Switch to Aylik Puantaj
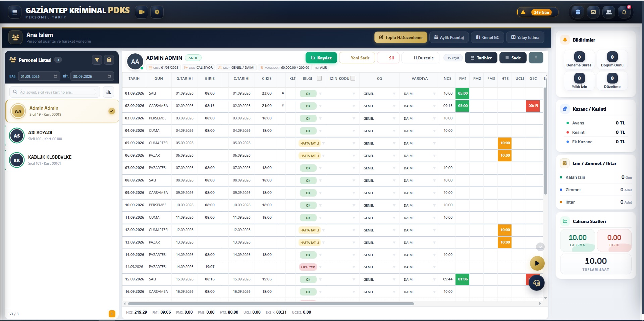This screenshot has width=644, height=321. (x=449, y=37)
